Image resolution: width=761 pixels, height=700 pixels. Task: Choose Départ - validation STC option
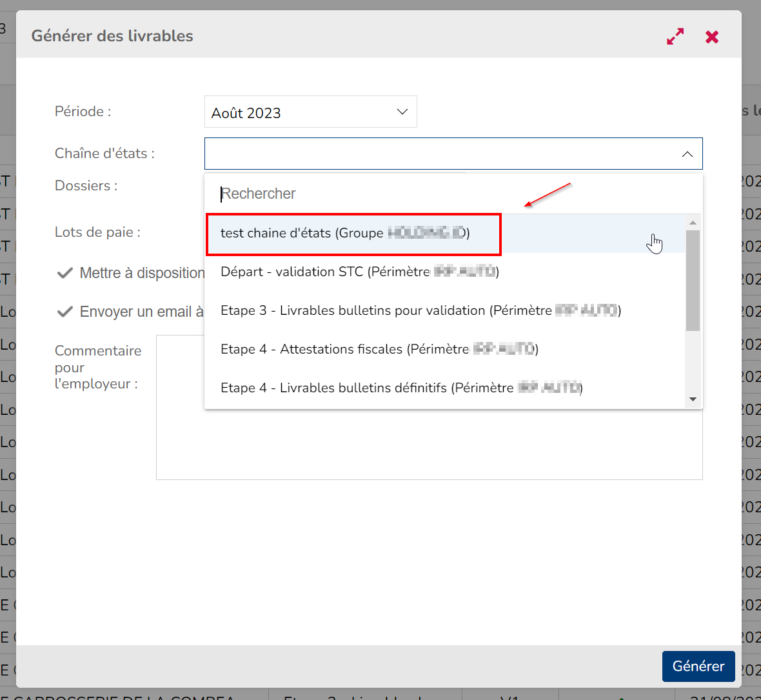[359, 272]
